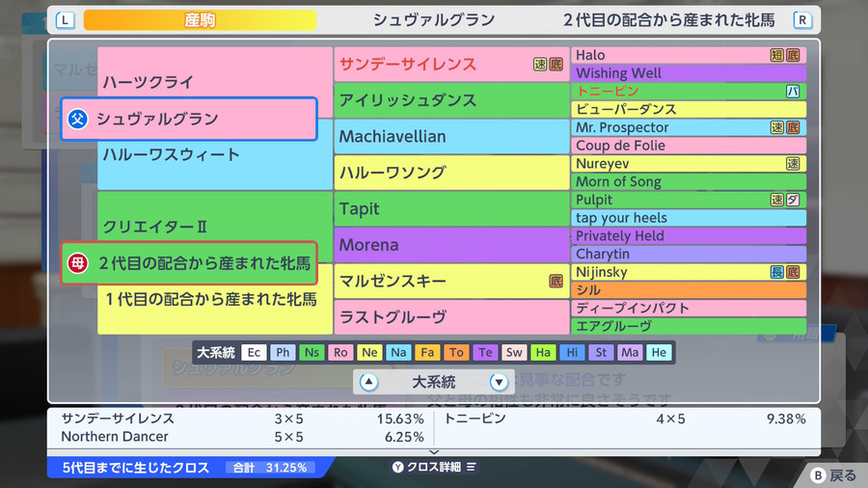Select sire シュヴァルグラン in the pedigree
Image resolution: width=868 pixels, height=488 pixels.
(189, 119)
